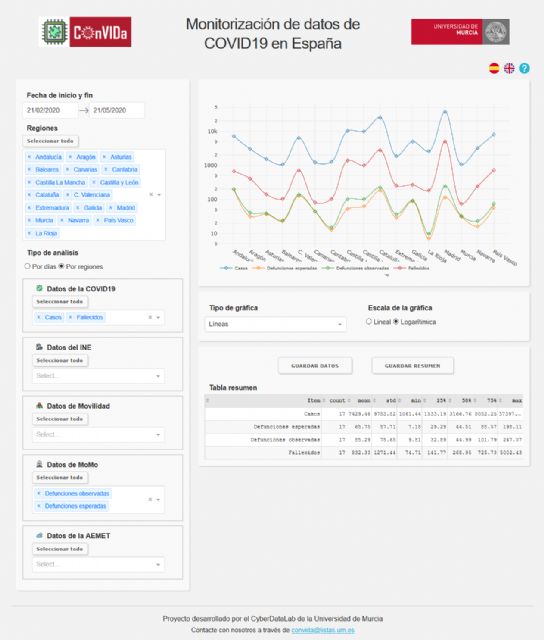
Task: Clear all selected regions with the X
Action: [151, 195]
